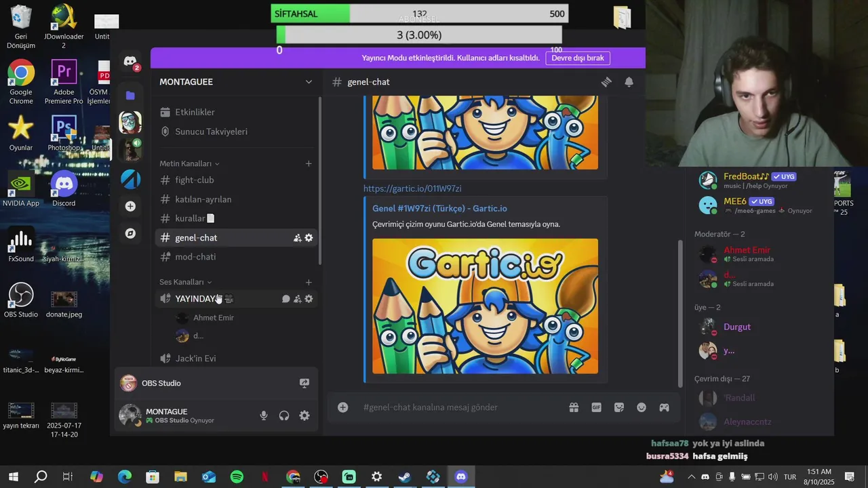The image size is (868, 488).
Task: Create a new voice channel under Ses Kanalları
Action: (309, 282)
